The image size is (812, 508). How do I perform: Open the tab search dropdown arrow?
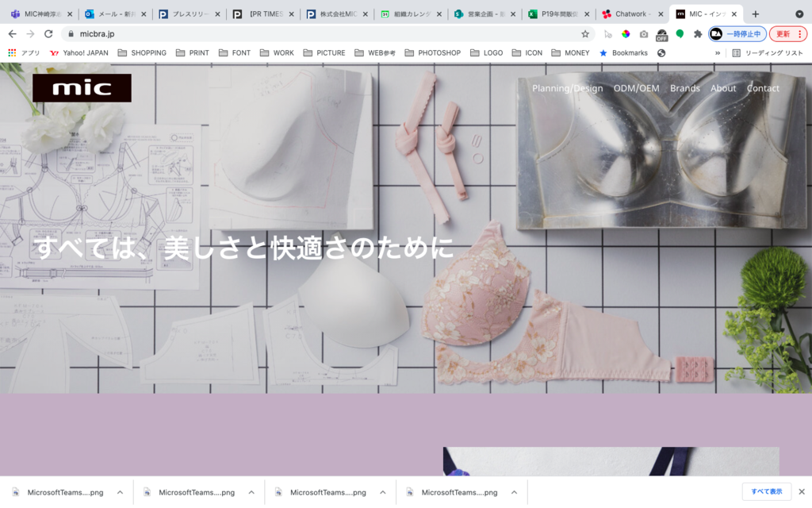coord(799,14)
